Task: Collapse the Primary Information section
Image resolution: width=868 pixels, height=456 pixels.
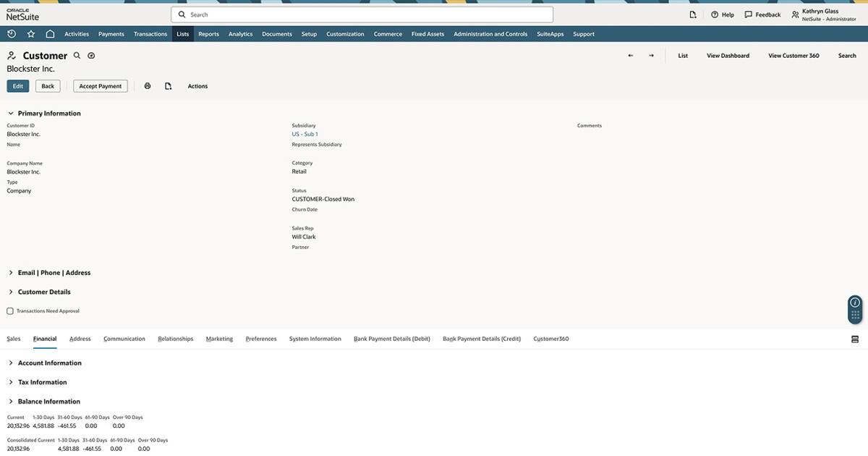Action: click(10, 112)
